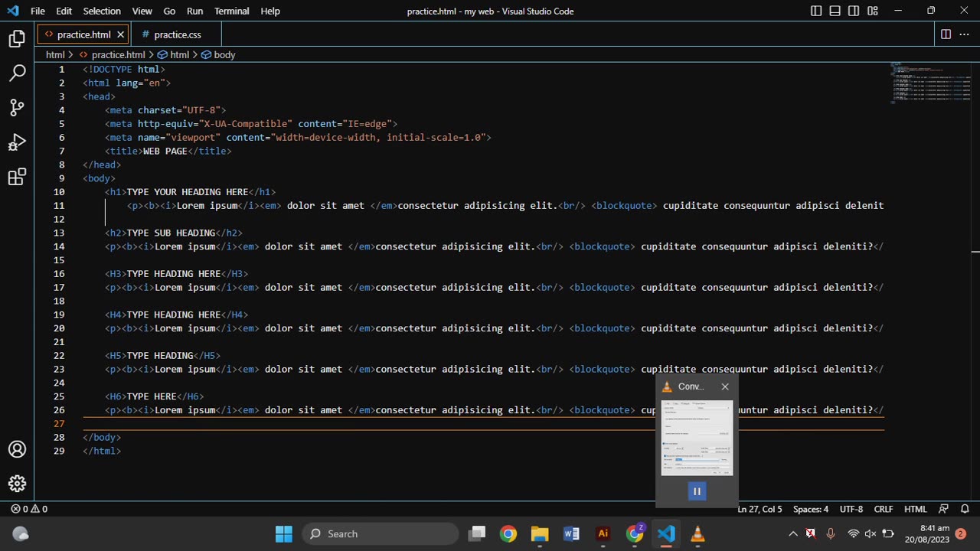Pause playback in VLC preview
The image size is (980, 551).
tap(697, 491)
